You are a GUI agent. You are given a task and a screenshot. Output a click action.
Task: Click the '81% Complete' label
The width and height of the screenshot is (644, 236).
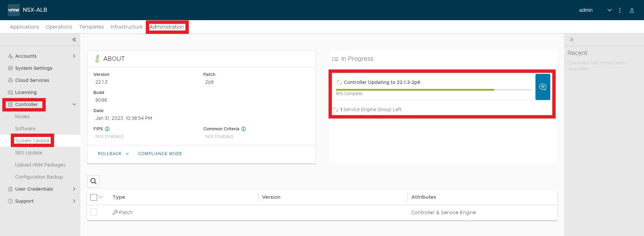(349, 94)
